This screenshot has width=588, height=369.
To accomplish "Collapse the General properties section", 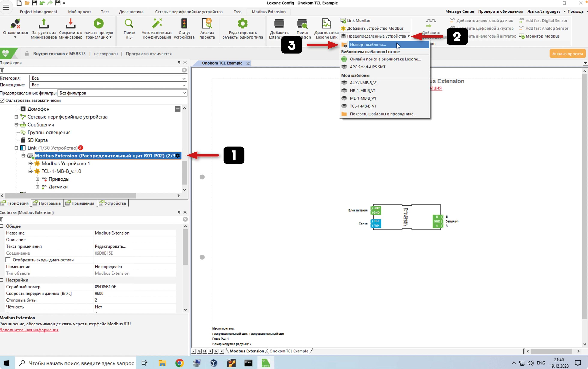I will point(2,226).
